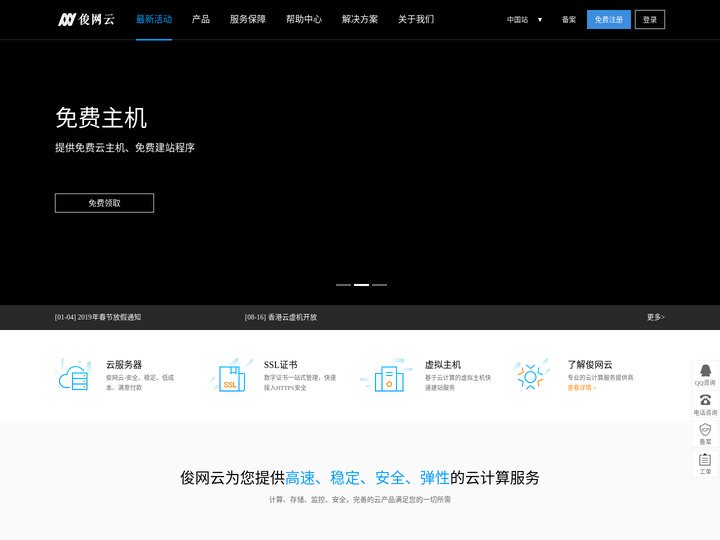Show the third banner slide indicator
Image resolution: width=720 pixels, height=540 pixels.
[x=379, y=285]
